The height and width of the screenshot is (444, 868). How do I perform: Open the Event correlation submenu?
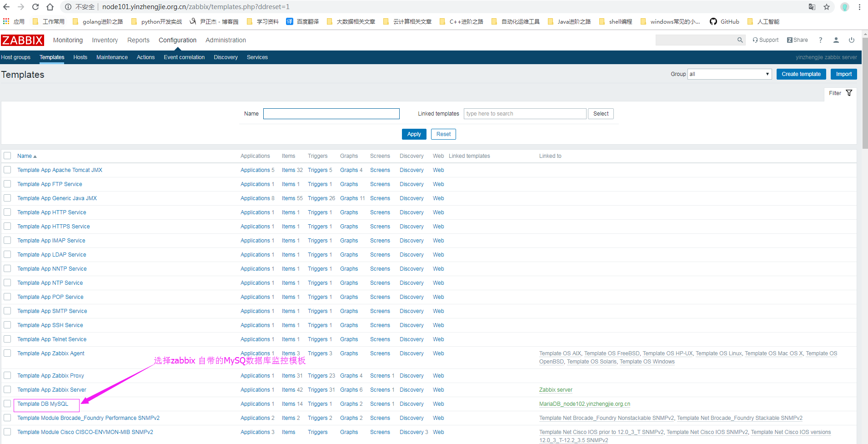click(x=184, y=57)
